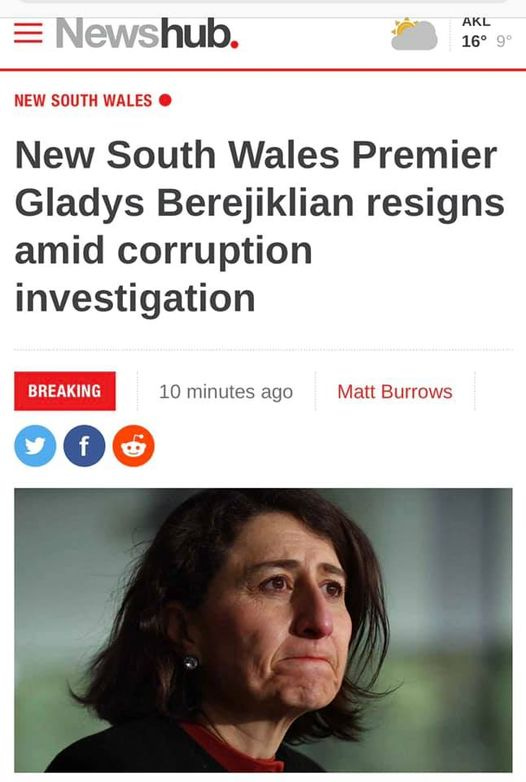Click the headline word 'Premier'
This screenshot has height=782, width=526.
[425, 155]
